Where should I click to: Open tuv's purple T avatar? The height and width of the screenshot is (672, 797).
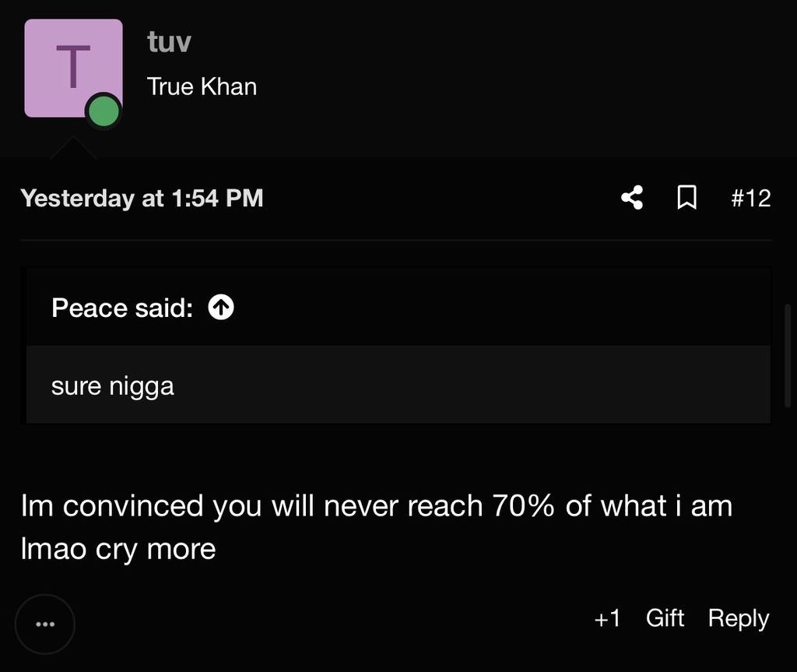pyautogui.click(x=72, y=68)
